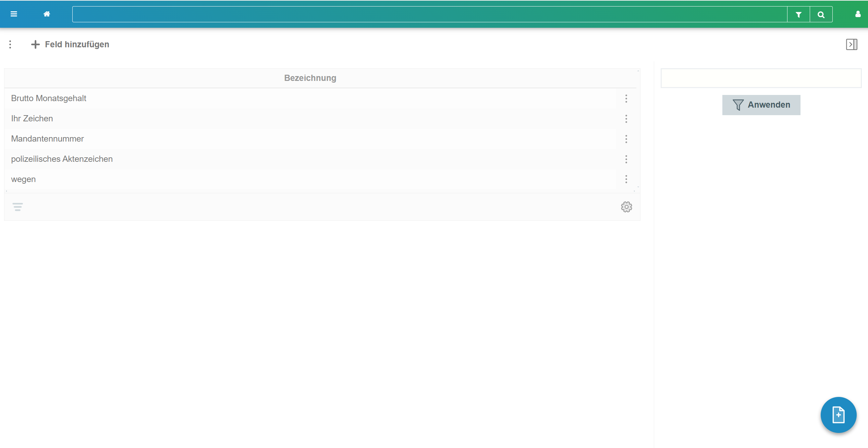Open row menu for Mandantennummer
The height and width of the screenshot is (448, 868).
626,139
